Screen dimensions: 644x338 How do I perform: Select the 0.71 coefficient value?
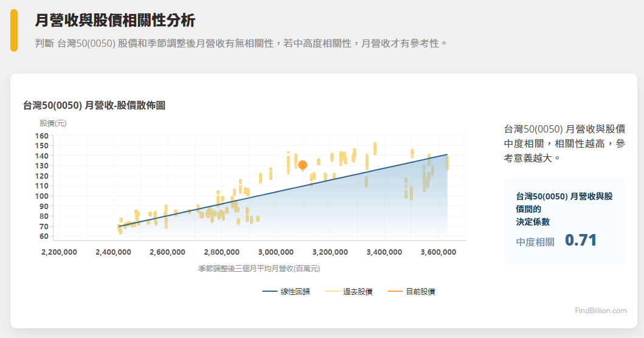coord(581,240)
